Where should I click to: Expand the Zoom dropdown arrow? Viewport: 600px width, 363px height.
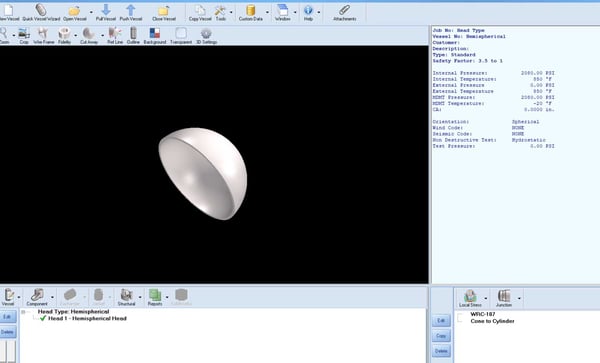coord(14,35)
